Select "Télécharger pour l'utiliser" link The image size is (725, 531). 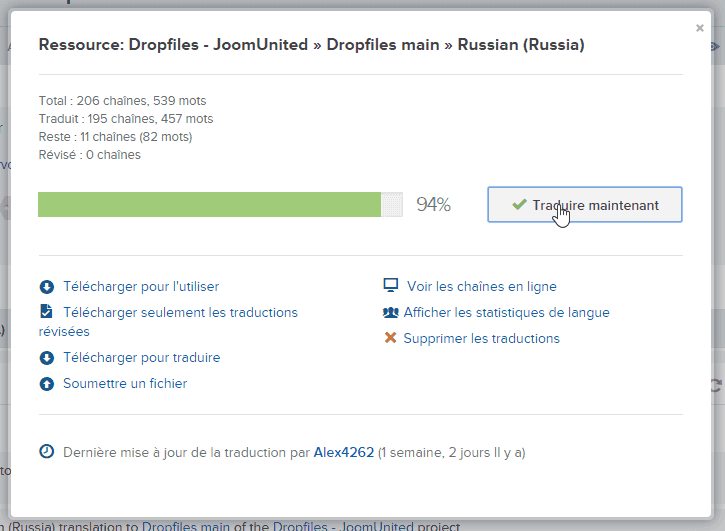pos(141,287)
